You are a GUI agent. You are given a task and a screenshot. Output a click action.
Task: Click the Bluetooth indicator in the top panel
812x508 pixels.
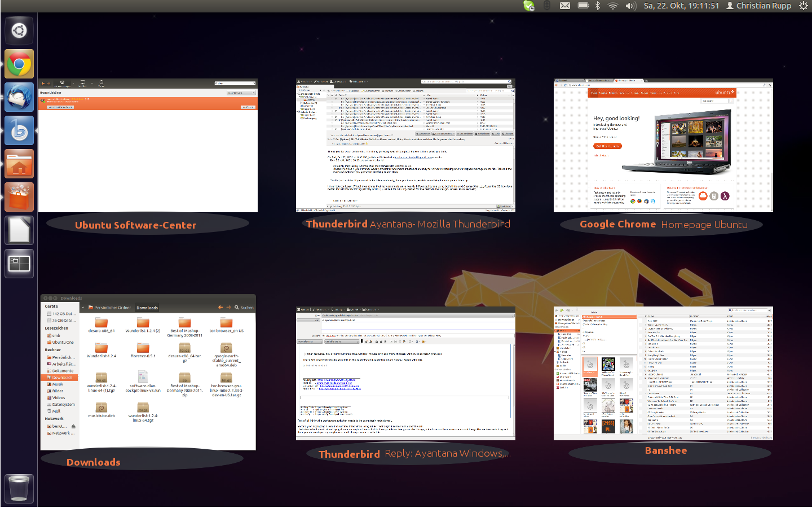tap(598, 6)
